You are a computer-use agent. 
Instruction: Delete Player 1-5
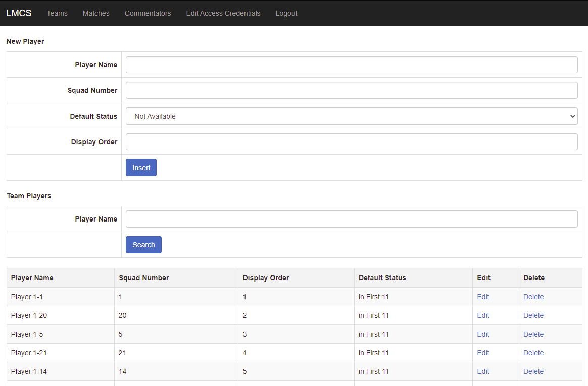click(x=533, y=334)
